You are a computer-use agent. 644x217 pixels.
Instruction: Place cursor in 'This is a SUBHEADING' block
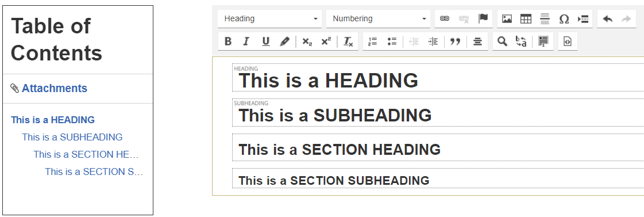(438, 112)
